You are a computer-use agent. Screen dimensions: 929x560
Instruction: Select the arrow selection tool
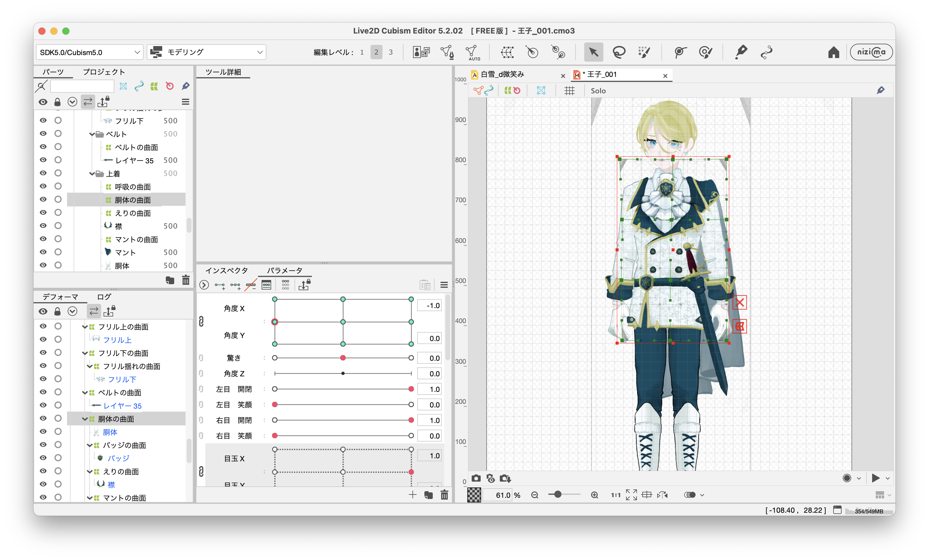593,52
